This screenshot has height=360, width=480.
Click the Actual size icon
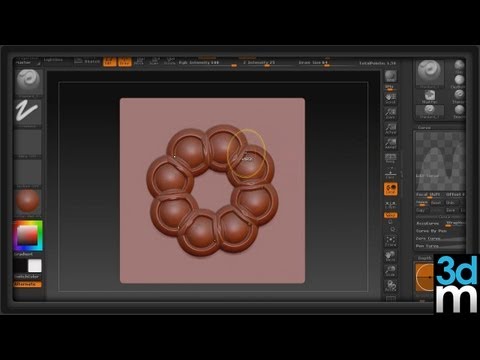pos(390,128)
